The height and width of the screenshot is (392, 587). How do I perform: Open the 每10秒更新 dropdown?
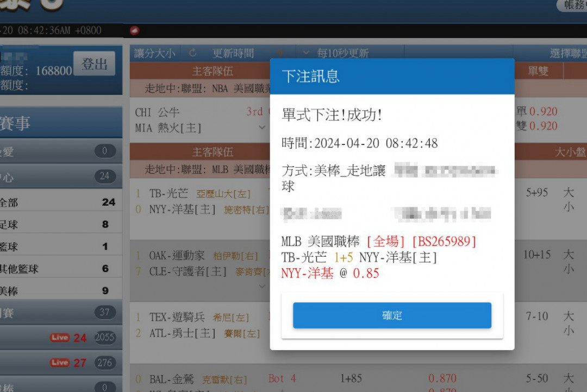(x=336, y=53)
